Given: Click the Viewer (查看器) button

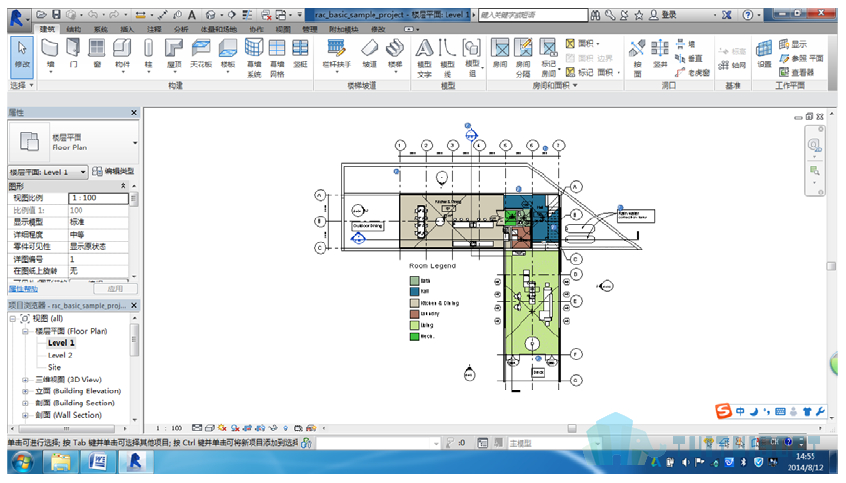Looking at the screenshot, I should (x=796, y=72).
